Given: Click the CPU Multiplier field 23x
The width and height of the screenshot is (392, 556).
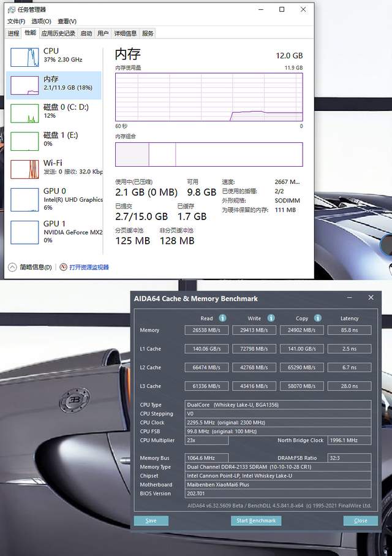Looking at the screenshot, I should click(206, 440).
